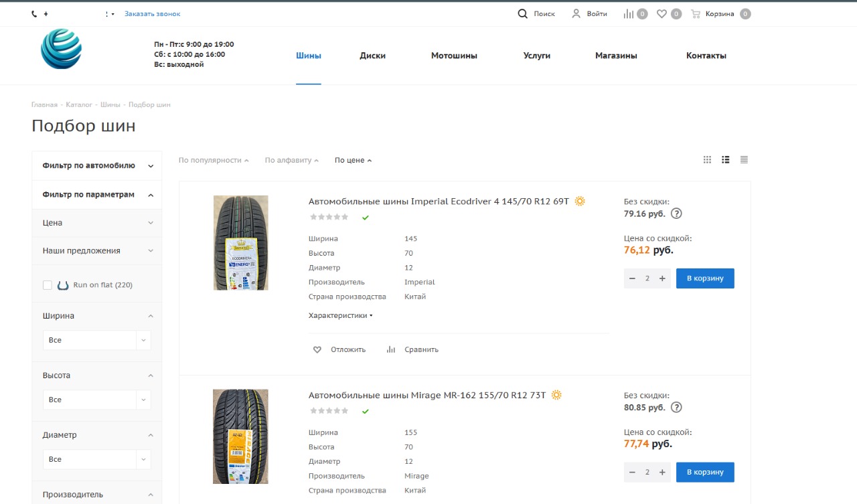Click price info question mark for Mirage tire

pos(676,407)
